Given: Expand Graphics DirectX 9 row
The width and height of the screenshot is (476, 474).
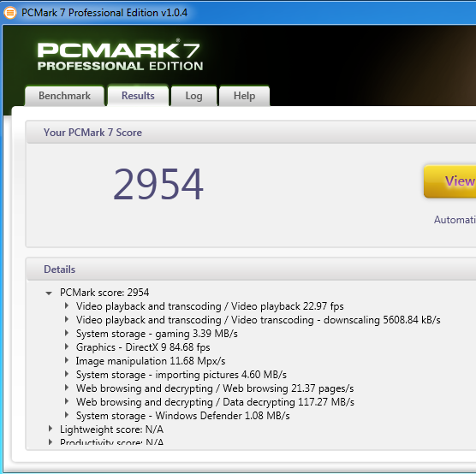Looking at the screenshot, I should click(67, 347).
